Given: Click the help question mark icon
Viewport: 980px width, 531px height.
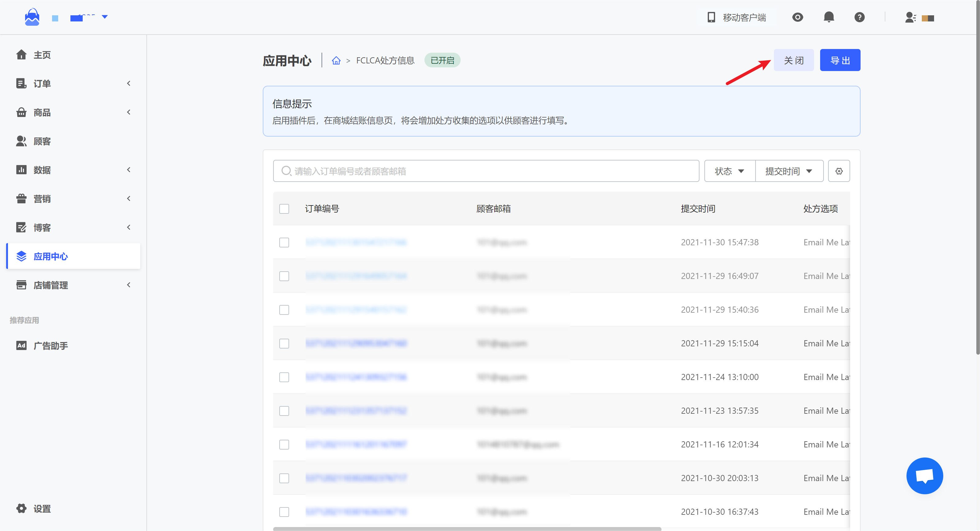Looking at the screenshot, I should point(859,17).
